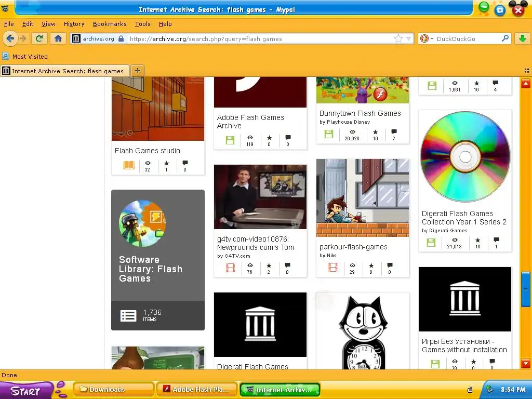Click the items list icon beside 1,736 items
Viewport: 532px width, 399px height.
click(x=128, y=316)
